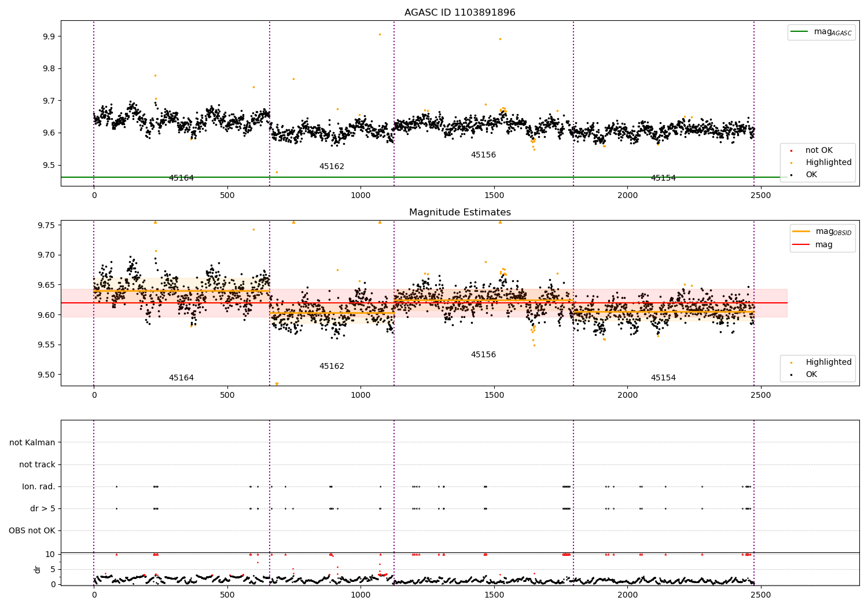The height and width of the screenshot is (608, 868).
Task: Select the mag OBSID legend entry
Action: point(822,232)
